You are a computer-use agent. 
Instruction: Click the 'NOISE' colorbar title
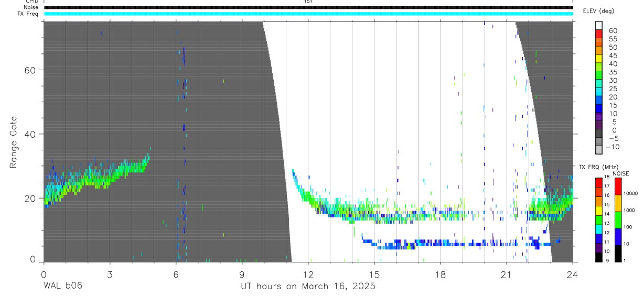(x=621, y=173)
